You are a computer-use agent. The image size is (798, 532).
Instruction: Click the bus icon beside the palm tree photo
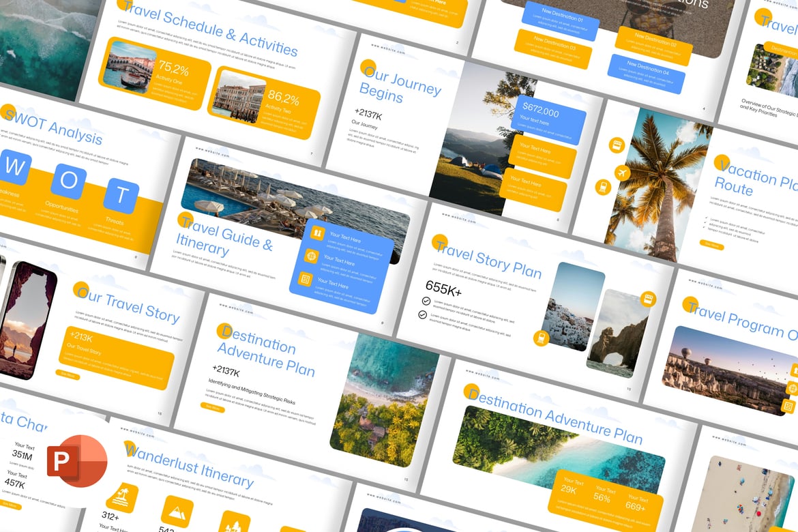[617, 145]
